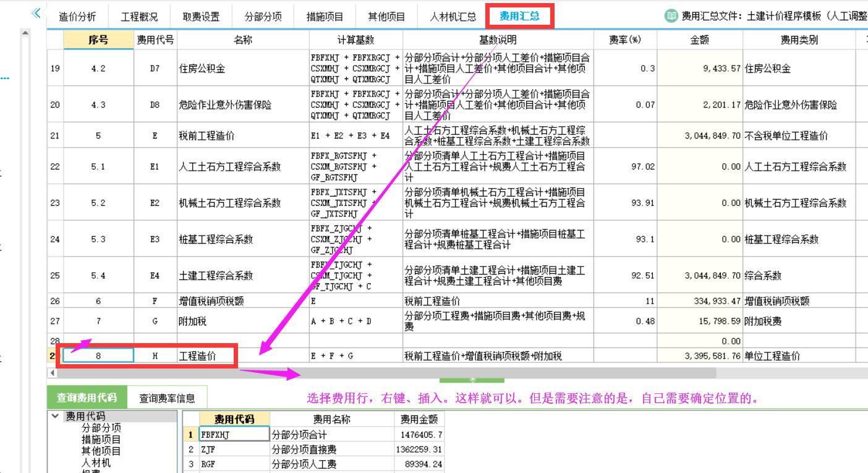
Task: Open the 其他项目 tab
Action: point(386,17)
